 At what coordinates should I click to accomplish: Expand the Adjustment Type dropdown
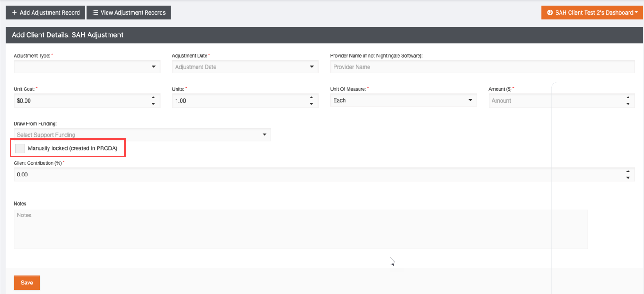click(87, 67)
